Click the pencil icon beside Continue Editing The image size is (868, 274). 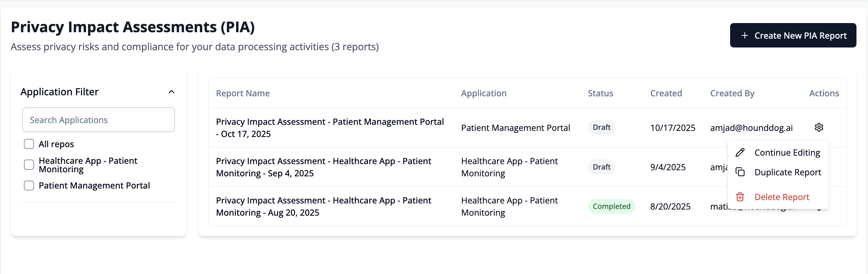tap(740, 153)
